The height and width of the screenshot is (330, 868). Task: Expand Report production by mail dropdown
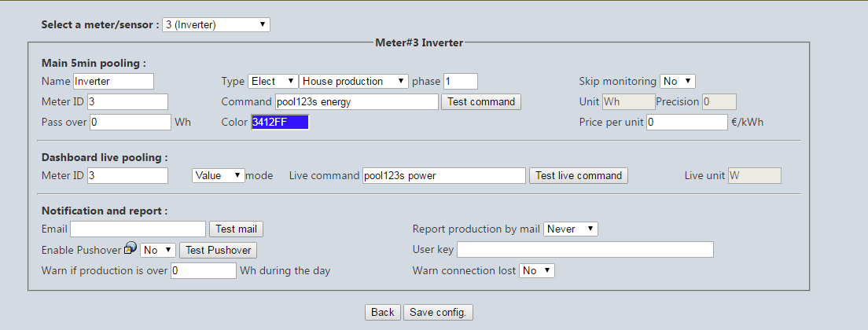click(571, 229)
